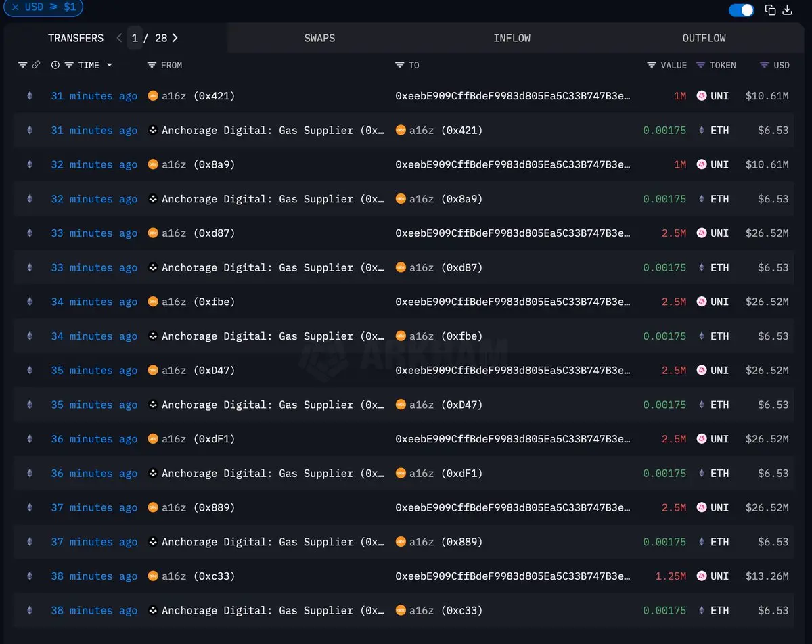
Task: Click the UNI token icon in the a16z (0xd87) sender row
Action: (702, 233)
